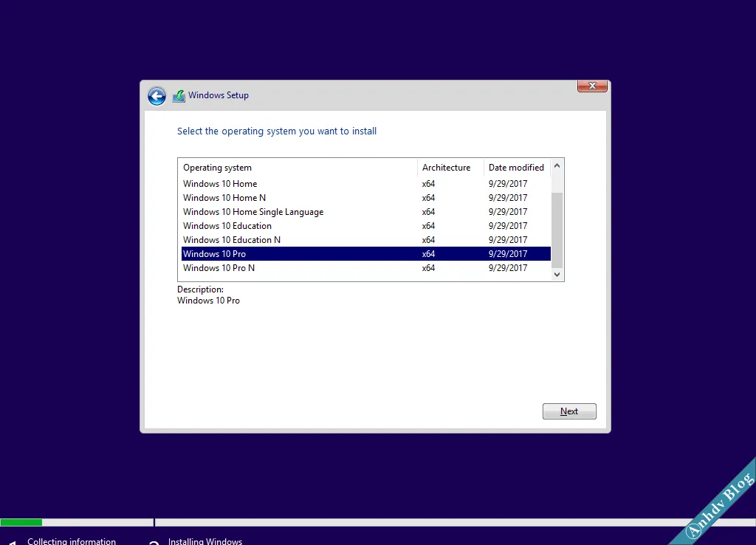Click the scroll-down arrow on the OS list
Viewport: 756px width, 545px height.
557,274
